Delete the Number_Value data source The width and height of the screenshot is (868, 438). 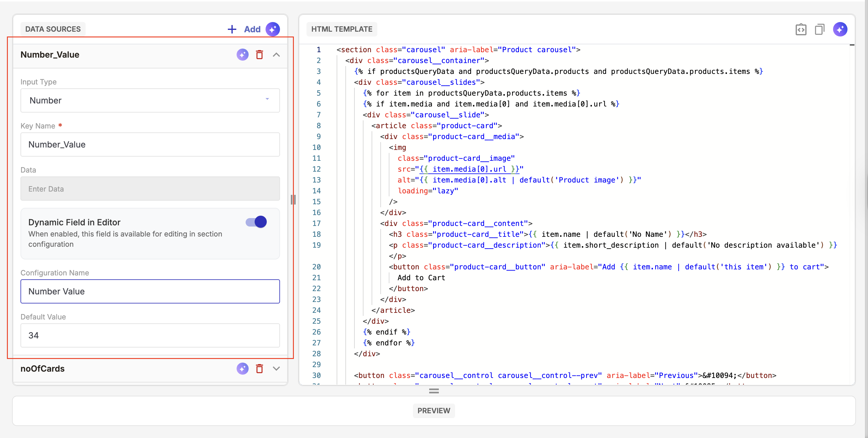coord(259,55)
